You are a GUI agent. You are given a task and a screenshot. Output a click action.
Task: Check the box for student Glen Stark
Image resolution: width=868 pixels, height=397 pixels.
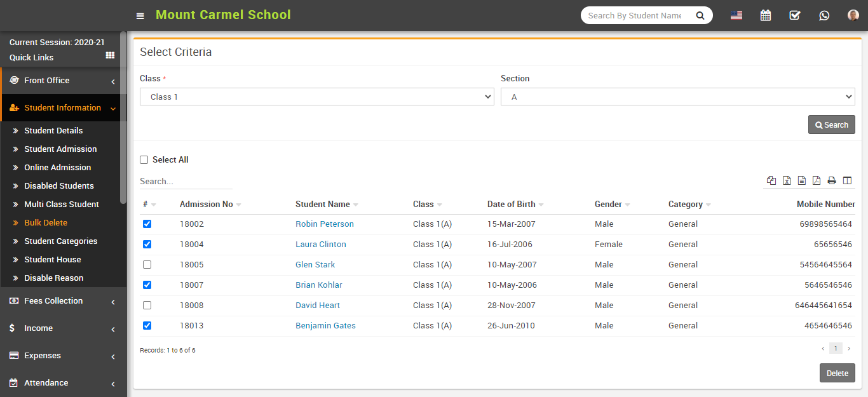(x=147, y=264)
